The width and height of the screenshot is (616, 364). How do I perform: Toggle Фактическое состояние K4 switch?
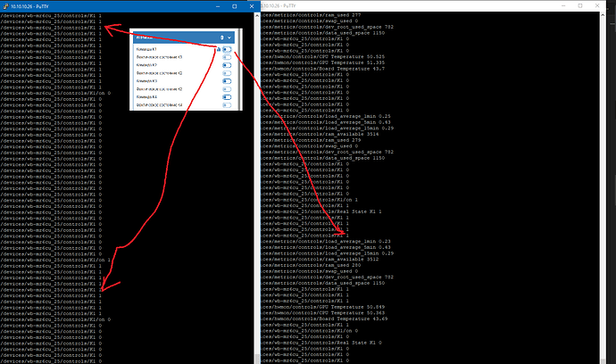[227, 105]
